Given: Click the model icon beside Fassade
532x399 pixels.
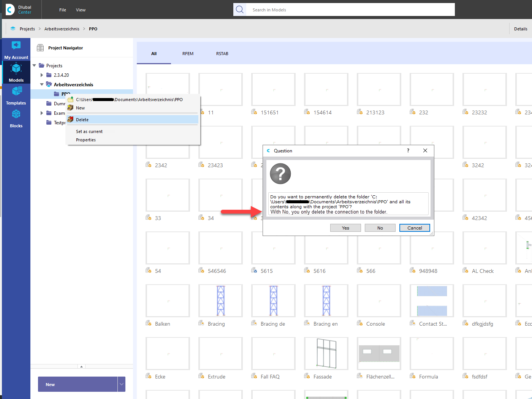Looking at the screenshot, I should click(x=307, y=376).
